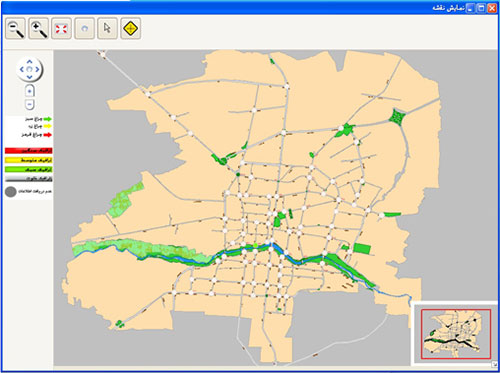Recenter map using navigation wheel center
Viewport: 500px width, 373px height.
(x=29, y=69)
